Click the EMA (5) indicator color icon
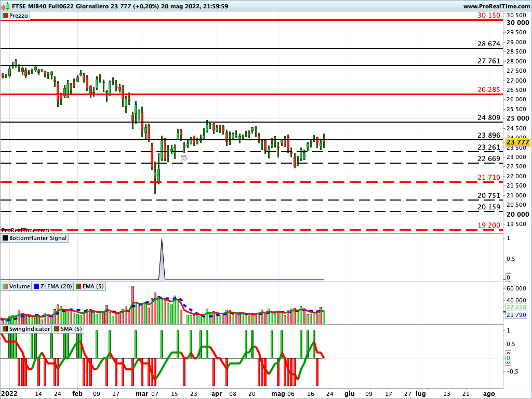 79,286
